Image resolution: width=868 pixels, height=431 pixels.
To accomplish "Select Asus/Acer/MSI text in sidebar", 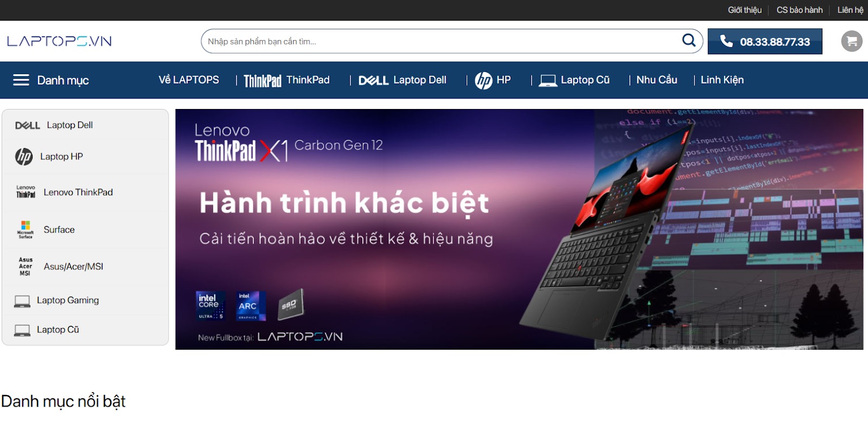I will (x=73, y=267).
